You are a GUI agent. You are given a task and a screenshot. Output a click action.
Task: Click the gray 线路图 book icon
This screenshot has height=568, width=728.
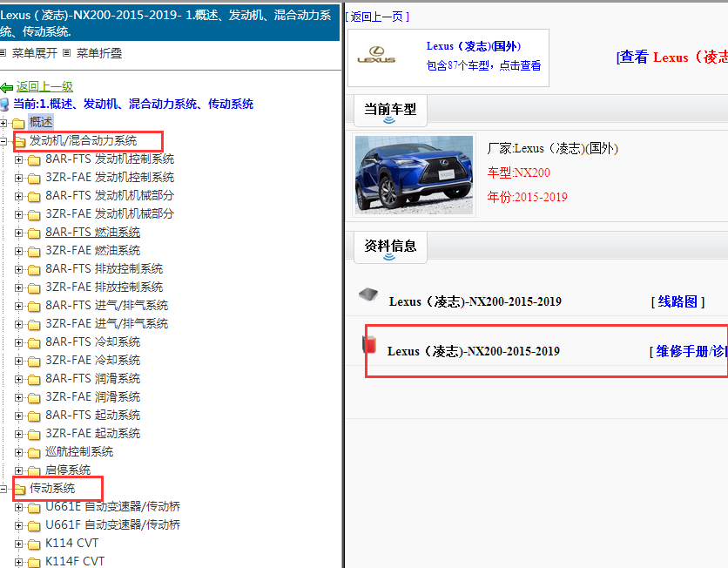[368, 294]
